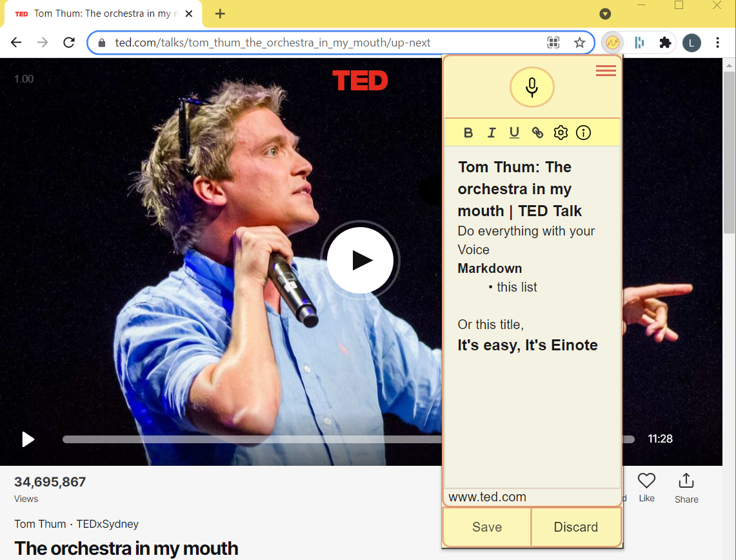Reload the TED page
This screenshot has width=736, height=560.
tap(69, 43)
